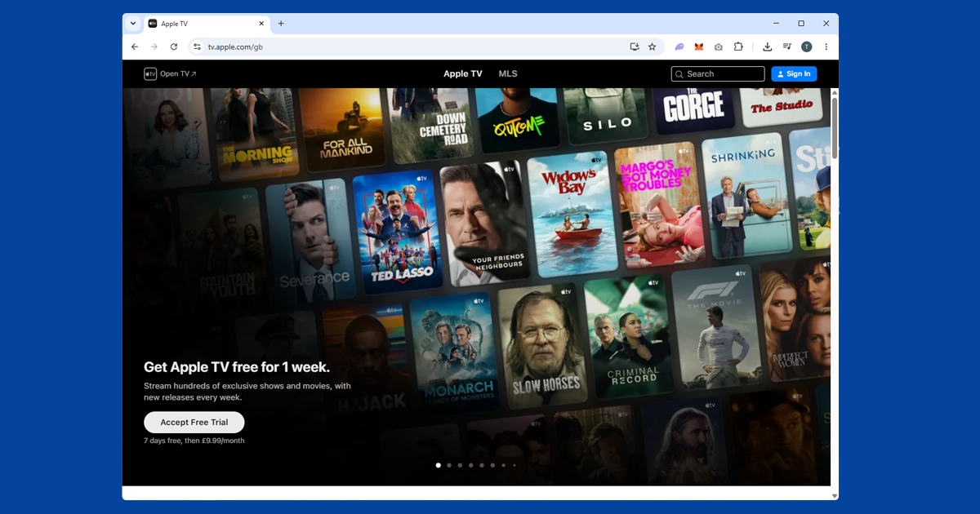
Task: Maximize the Chrome window
Action: (801, 24)
